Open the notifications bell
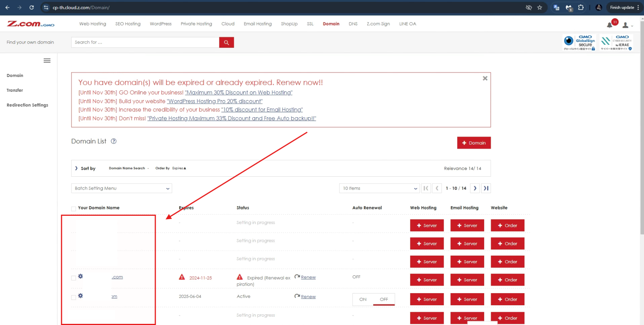Image resolution: width=644 pixels, height=325 pixels. pos(610,25)
